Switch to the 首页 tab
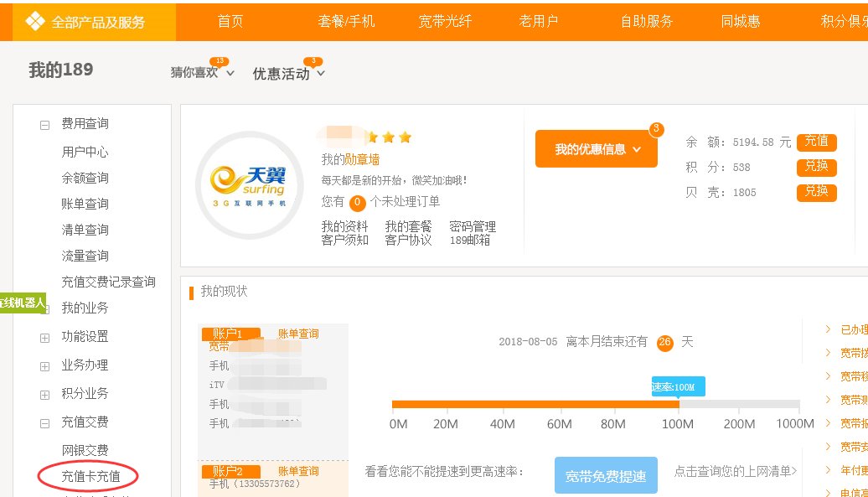Image resolution: width=868 pixels, height=497 pixels. coord(230,22)
